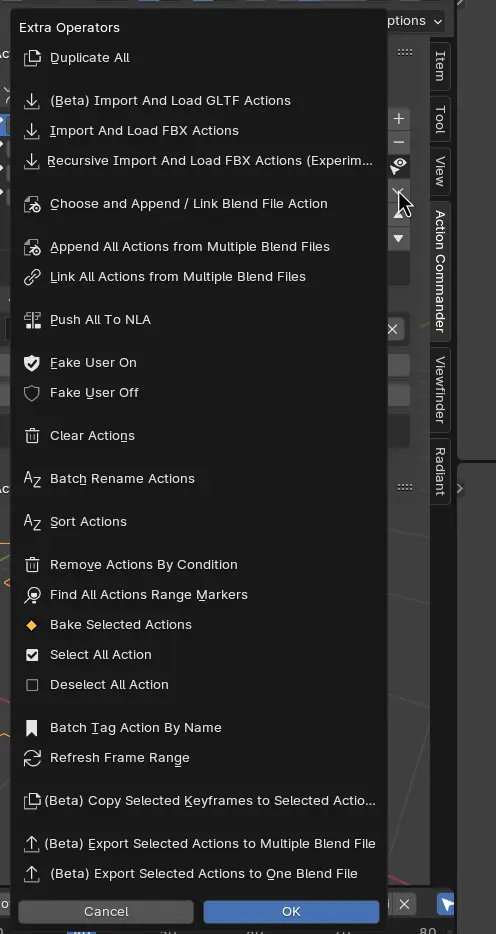Click the Copy Selected Keyframes icon
This screenshot has height=934, width=496.
click(32, 801)
